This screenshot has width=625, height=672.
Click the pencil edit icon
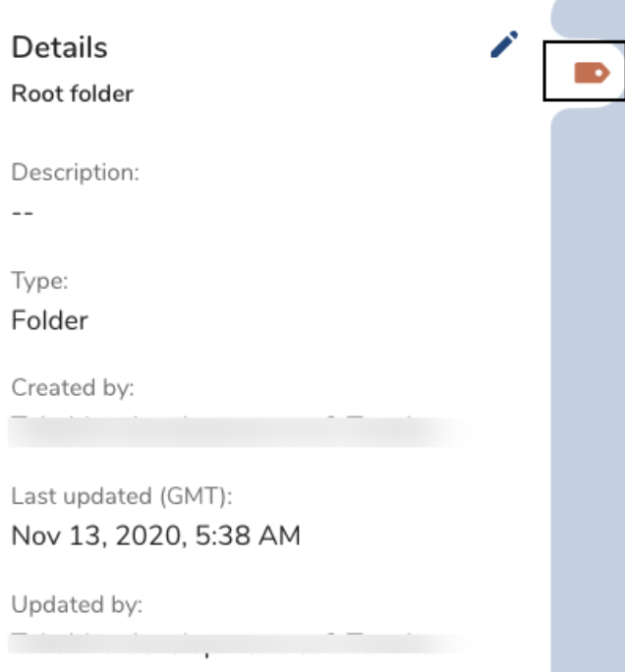point(504,45)
